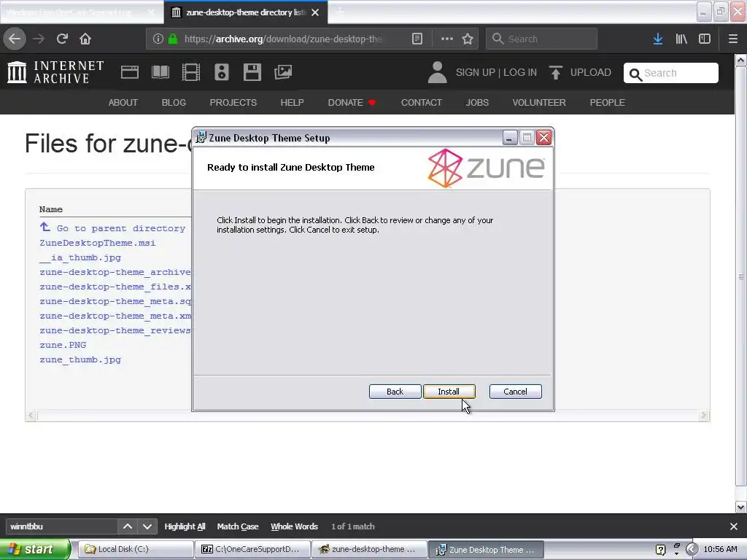Open CONTACT nav item
This screenshot has height=560, width=747.
point(422,102)
